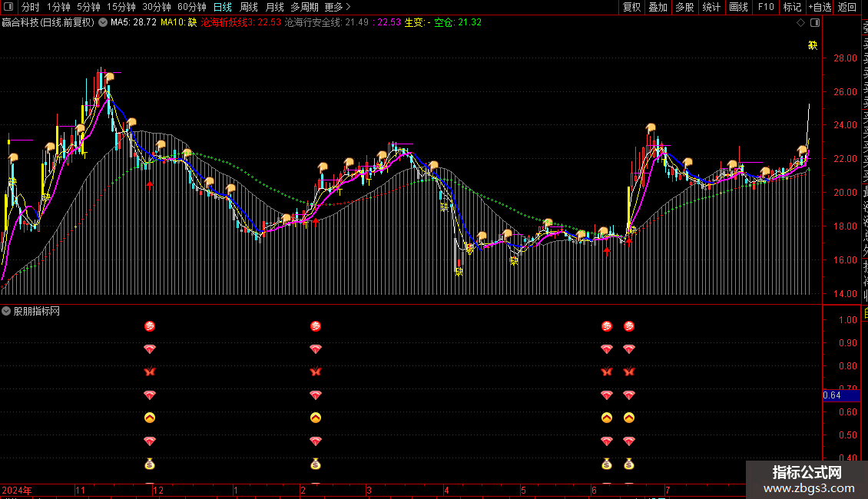The width and height of the screenshot is (868, 499).
Task: Expand the 赢合科技 indicator settings dropdown arrow
Action: [103, 23]
